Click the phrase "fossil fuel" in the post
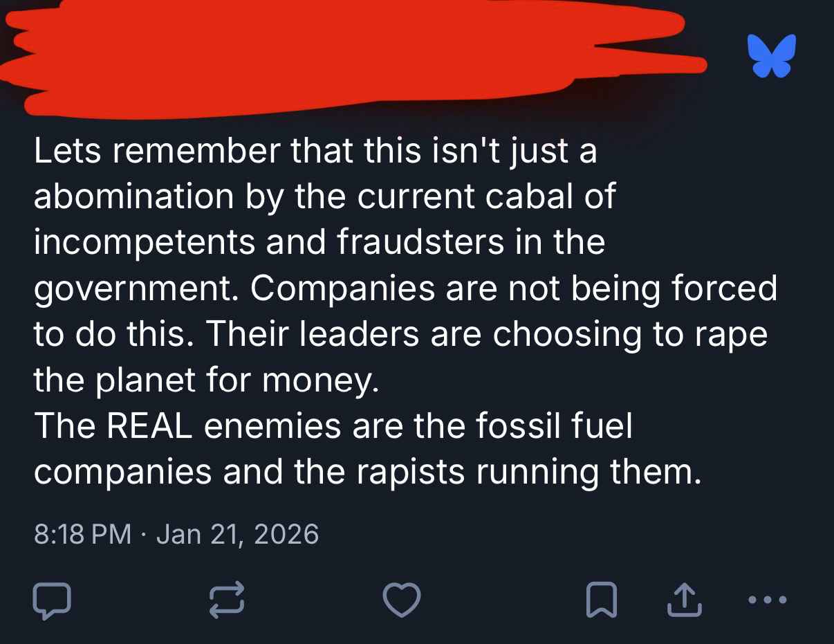Screen dimensions: 834x644 coord(554,425)
